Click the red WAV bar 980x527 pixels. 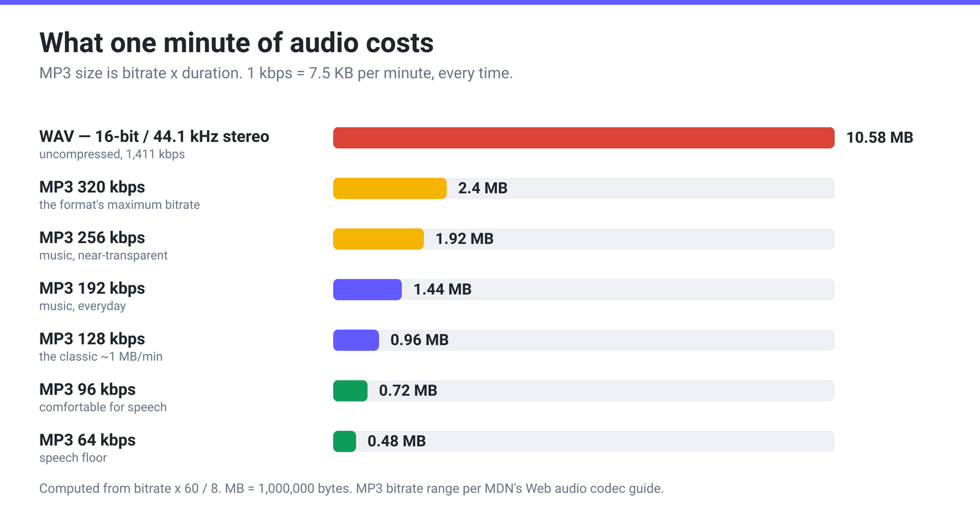584,138
